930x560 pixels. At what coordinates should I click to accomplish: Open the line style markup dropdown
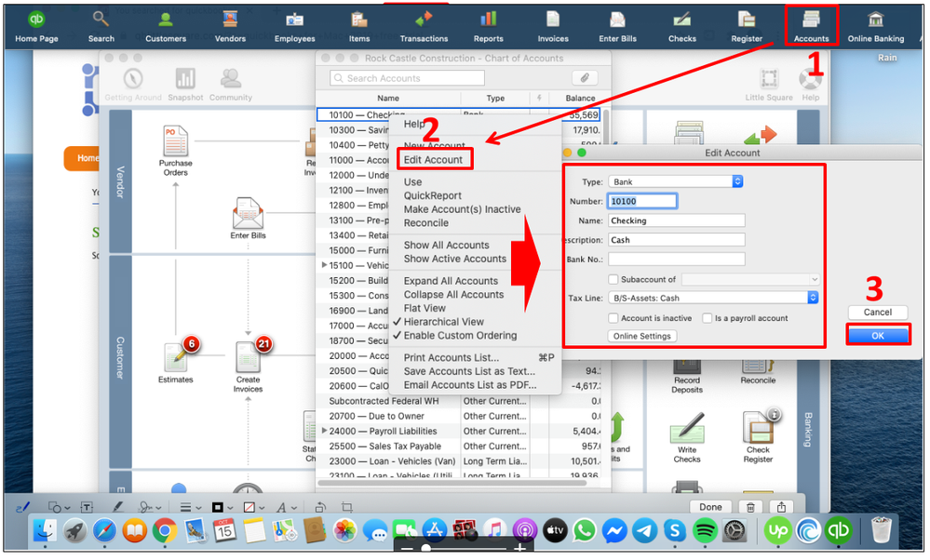point(189,507)
